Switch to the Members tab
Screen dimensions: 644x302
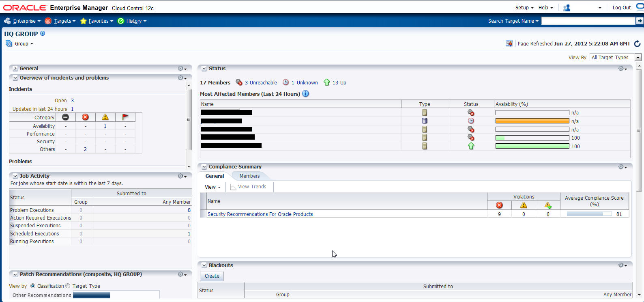pyautogui.click(x=249, y=176)
